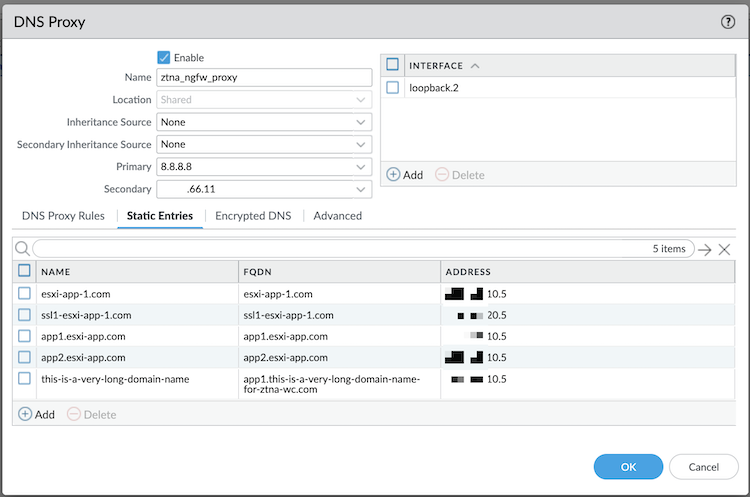Click the arrow icon next to item count
750x497 pixels.
tap(705, 249)
